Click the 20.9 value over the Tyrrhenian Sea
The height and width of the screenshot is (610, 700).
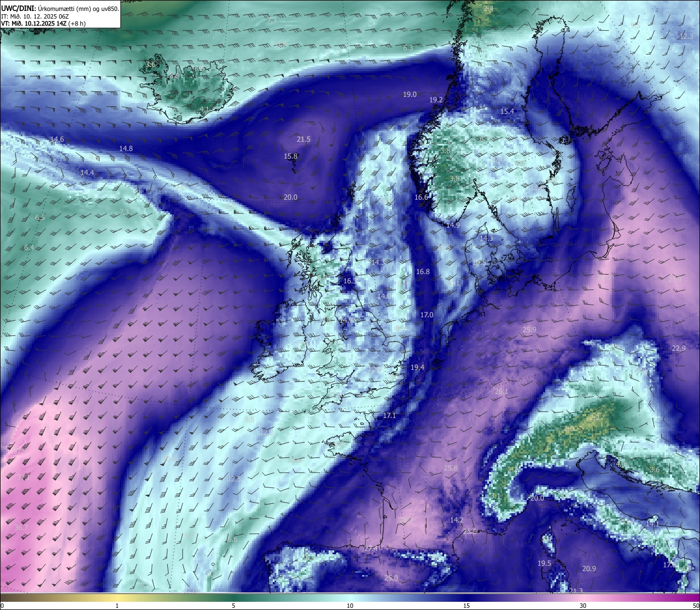(x=588, y=569)
